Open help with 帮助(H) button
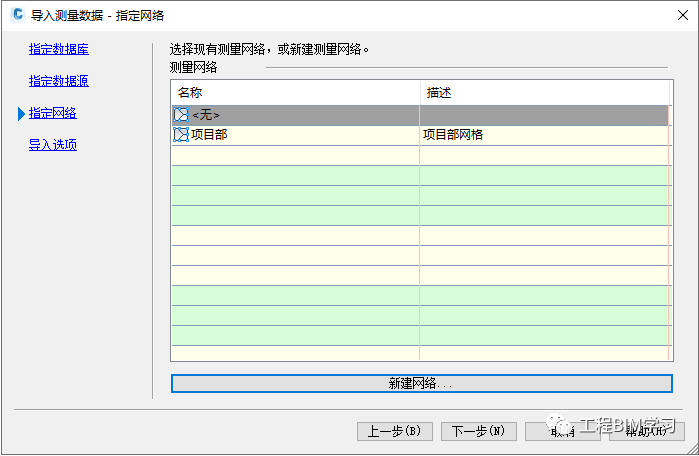This screenshot has width=699, height=456. tap(646, 431)
